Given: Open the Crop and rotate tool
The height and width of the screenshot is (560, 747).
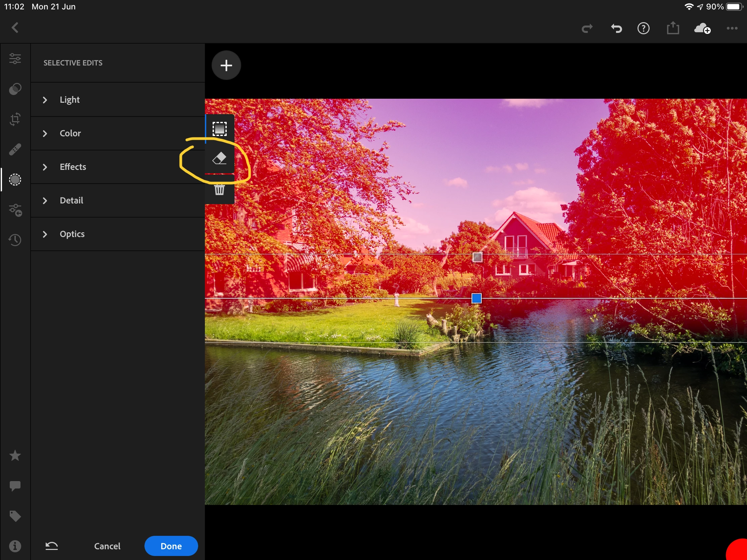Looking at the screenshot, I should pyautogui.click(x=15, y=119).
